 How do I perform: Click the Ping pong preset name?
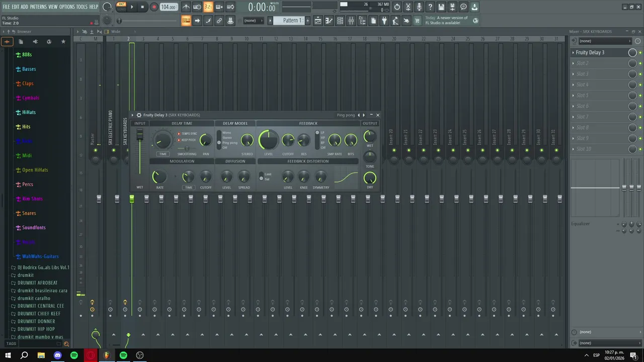pos(346,115)
